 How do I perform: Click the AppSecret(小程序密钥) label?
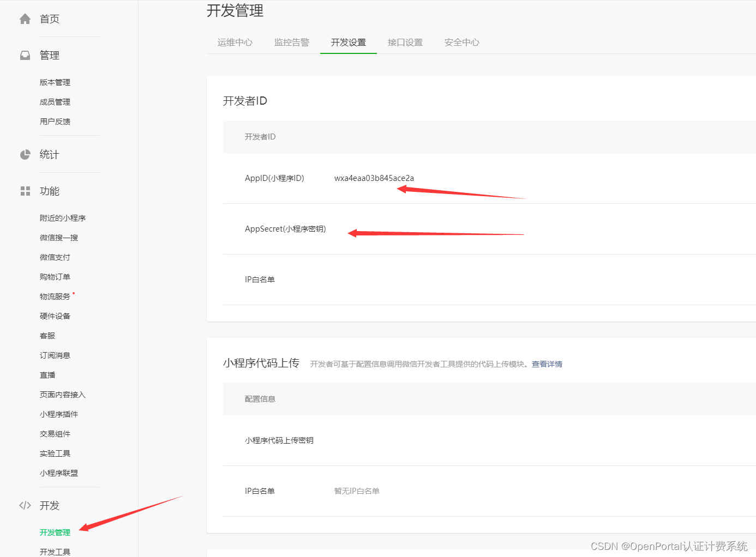[x=285, y=229]
